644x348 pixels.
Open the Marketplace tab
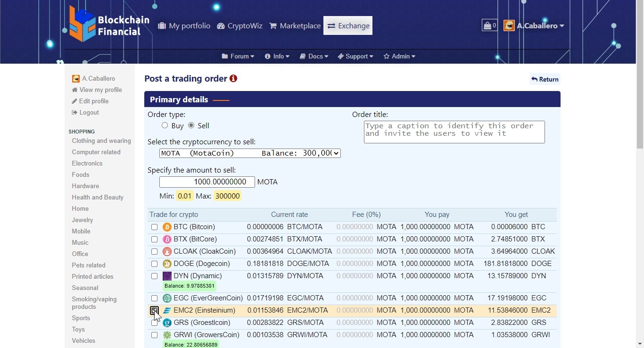tap(295, 26)
